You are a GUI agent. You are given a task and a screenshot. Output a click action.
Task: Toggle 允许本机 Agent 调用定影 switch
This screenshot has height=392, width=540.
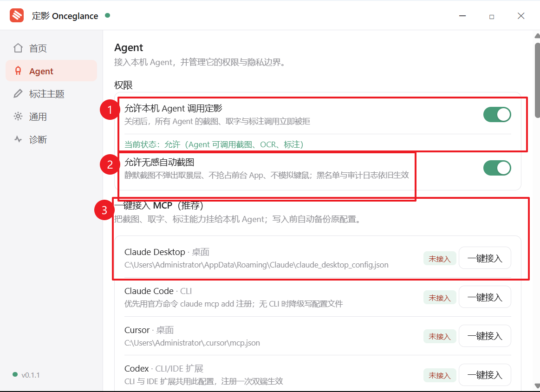(497, 114)
